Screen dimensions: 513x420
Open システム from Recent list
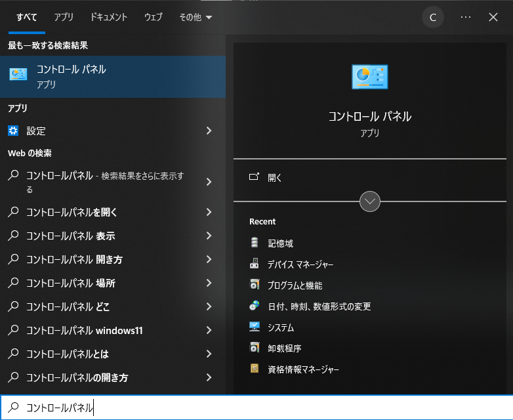[281, 327]
